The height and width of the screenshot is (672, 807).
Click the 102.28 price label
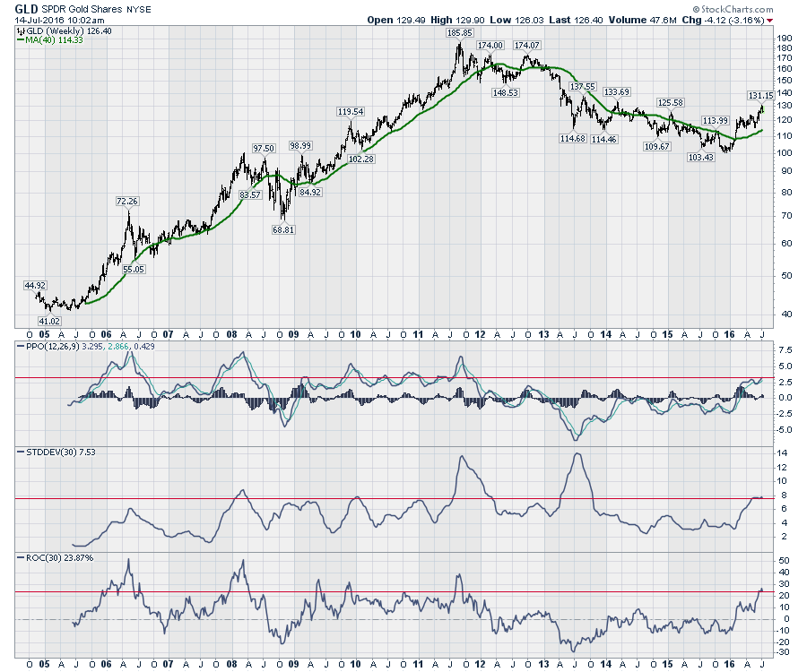tap(361, 159)
